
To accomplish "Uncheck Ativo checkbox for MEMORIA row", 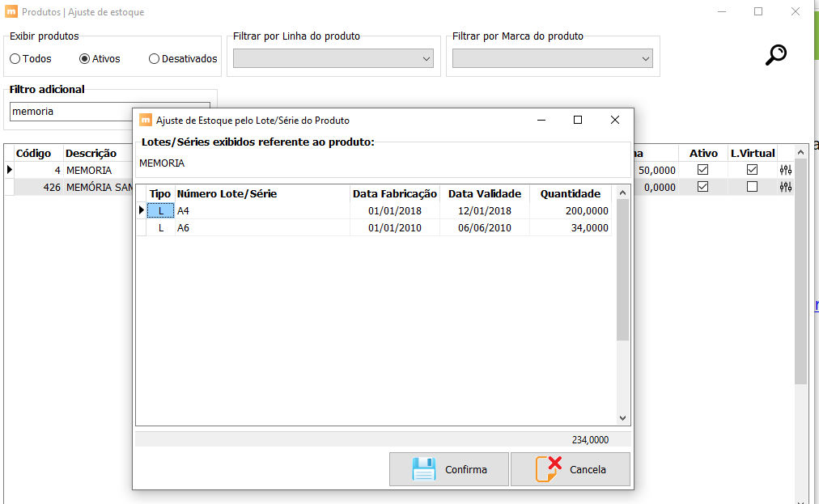I will tap(703, 170).
